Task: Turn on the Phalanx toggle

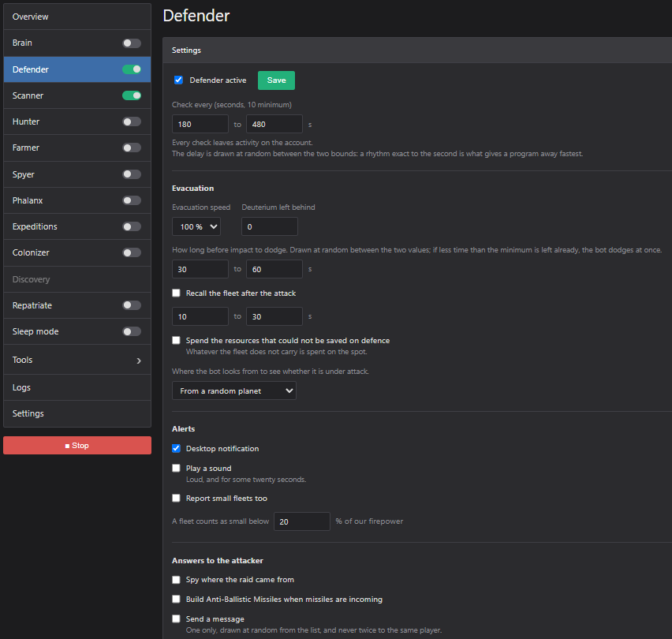Action: pyautogui.click(x=132, y=200)
